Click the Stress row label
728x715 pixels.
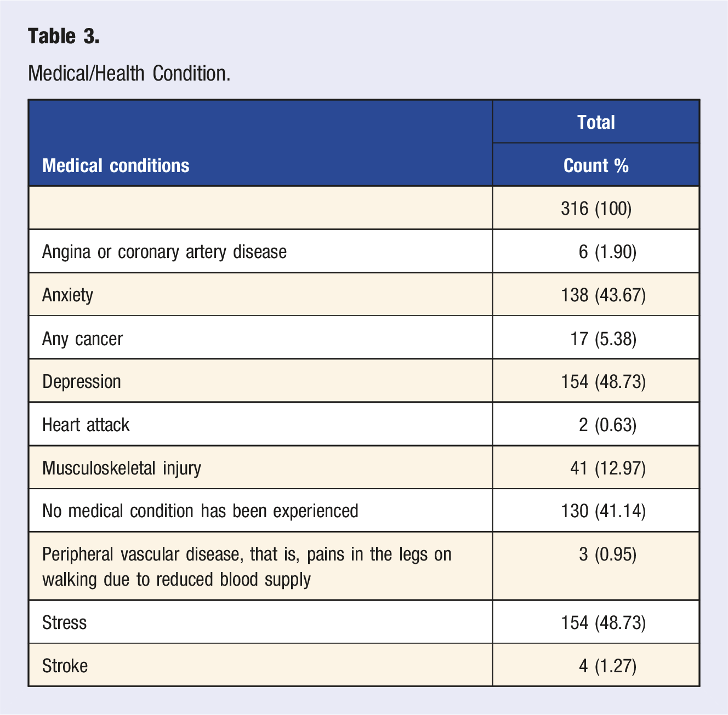pos(64,622)
